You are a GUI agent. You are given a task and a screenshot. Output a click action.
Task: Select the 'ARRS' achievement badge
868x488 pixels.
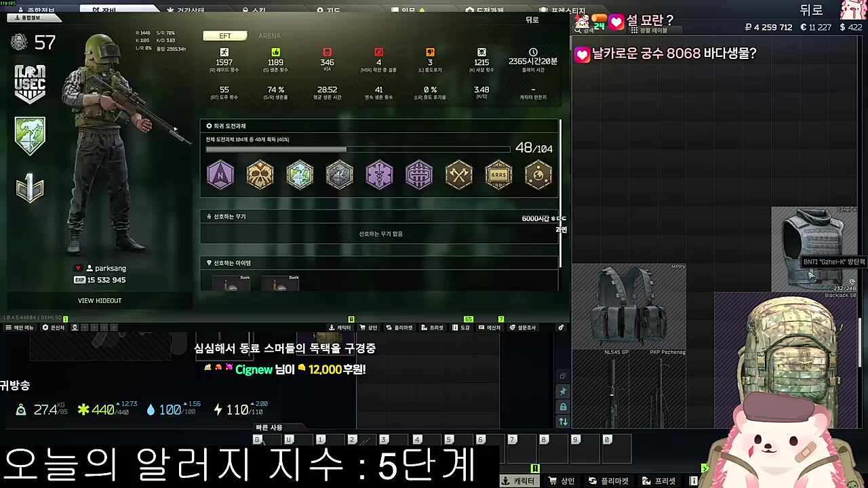(x=498, y=175)
